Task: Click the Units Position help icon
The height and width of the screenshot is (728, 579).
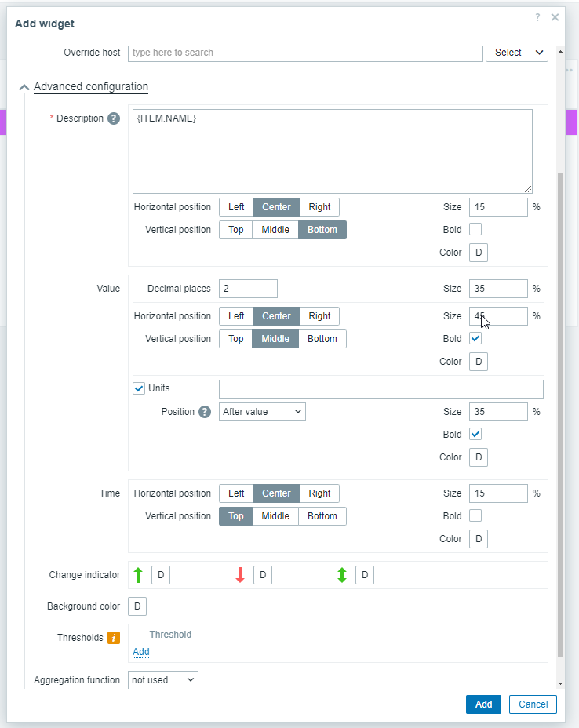Action: pos(205,412)
